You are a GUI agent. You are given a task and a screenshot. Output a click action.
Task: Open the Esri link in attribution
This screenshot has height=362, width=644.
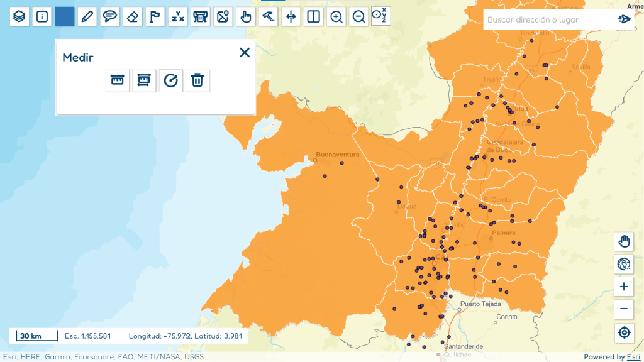click(633, 357)
